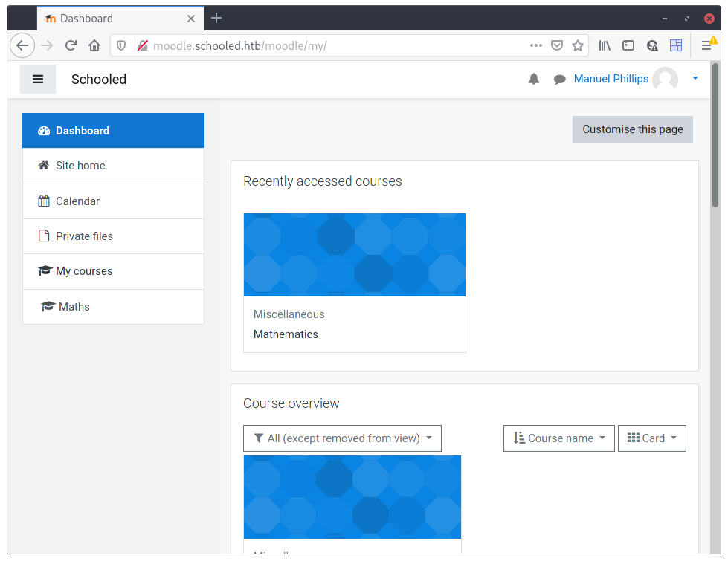Image resolution: width=728 pixels, height=561 pixels.
Task: Open the Mathematics course link
Action: point(286,334)
